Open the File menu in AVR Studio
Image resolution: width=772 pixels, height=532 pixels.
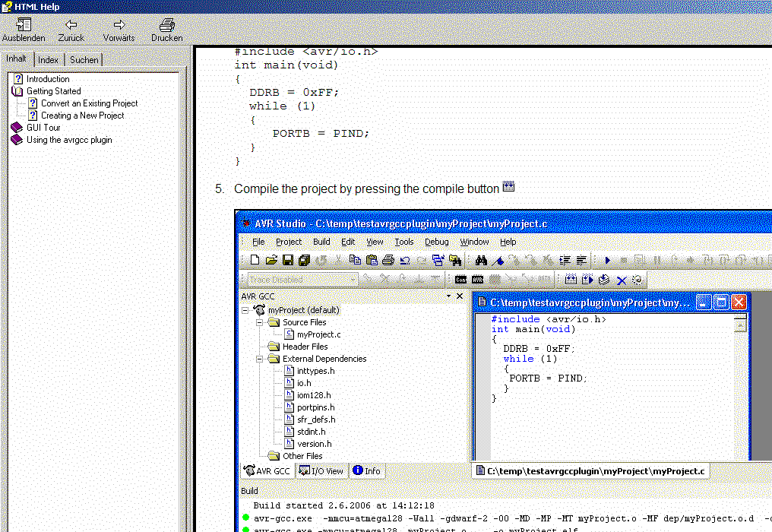click(258, 242)
